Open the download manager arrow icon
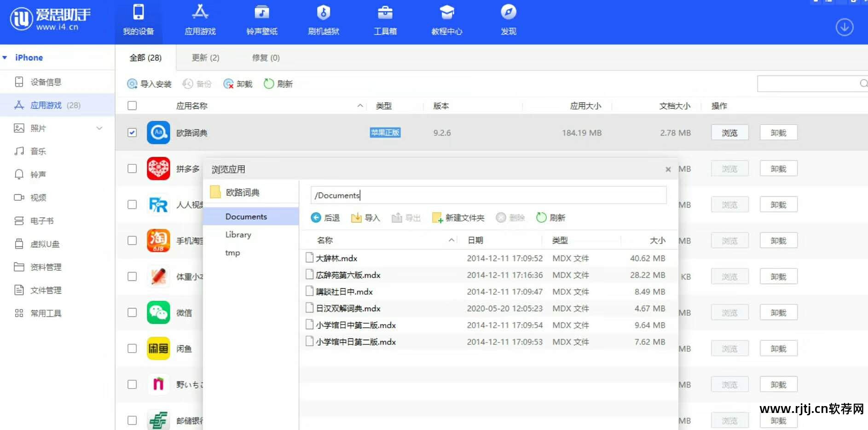The image size is (868, 430). click(x=845, y=27)
